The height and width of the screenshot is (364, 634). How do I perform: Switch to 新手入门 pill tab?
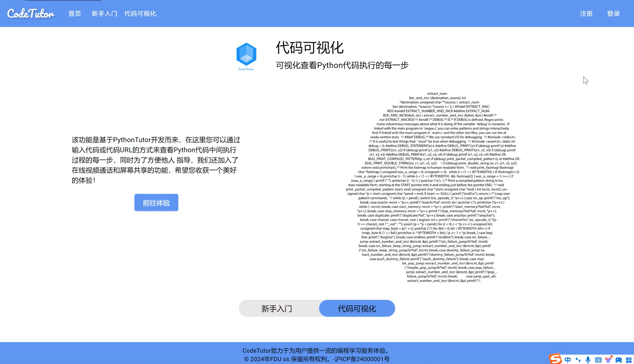click(x=277, y=308)
